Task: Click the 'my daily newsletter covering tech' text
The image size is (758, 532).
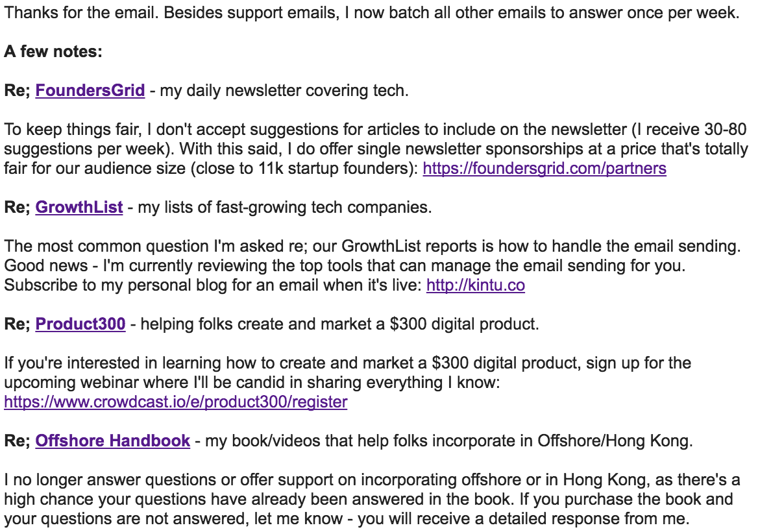Action: (x=284, y=90)
